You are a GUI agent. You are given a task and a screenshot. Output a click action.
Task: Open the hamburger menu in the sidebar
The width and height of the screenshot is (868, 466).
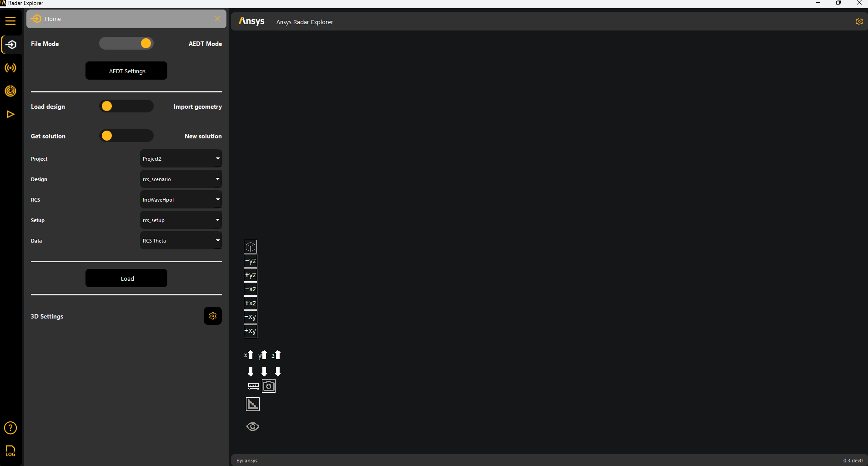(x=10, y=21)
